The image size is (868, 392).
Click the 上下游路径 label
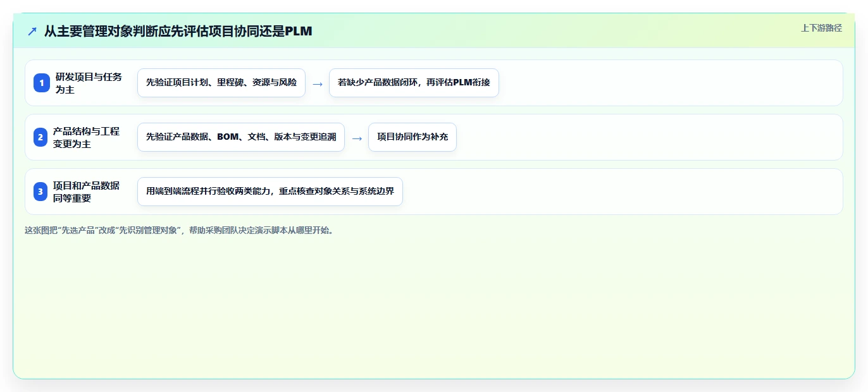pyautogui.click(x=821, y=28)
